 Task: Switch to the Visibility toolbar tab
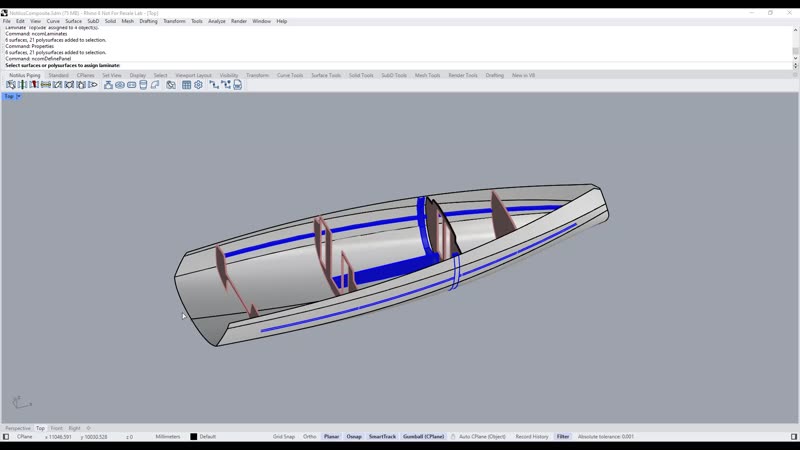pyautogui.click(x=229, y=76)
